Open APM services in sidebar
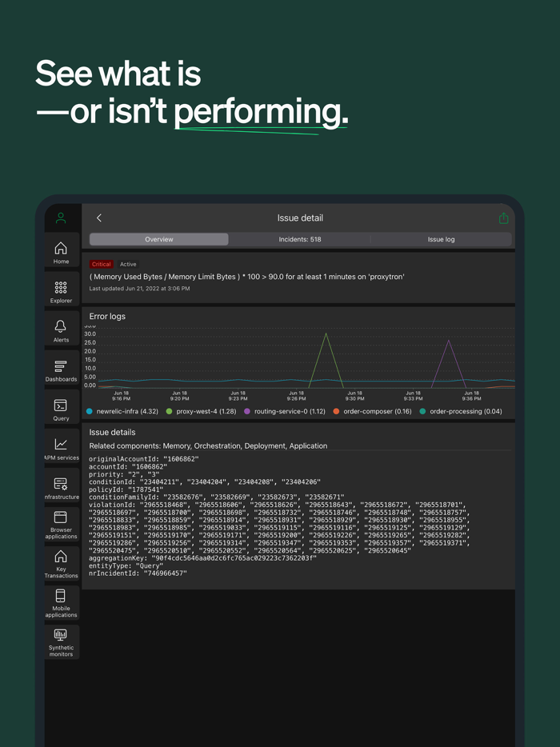This screenshot has width=560, height=747. (x=61, y=446)
